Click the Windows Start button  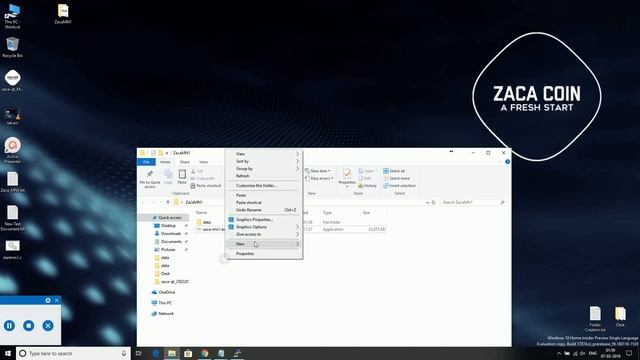pyautogui.click(x=8, y=353)
